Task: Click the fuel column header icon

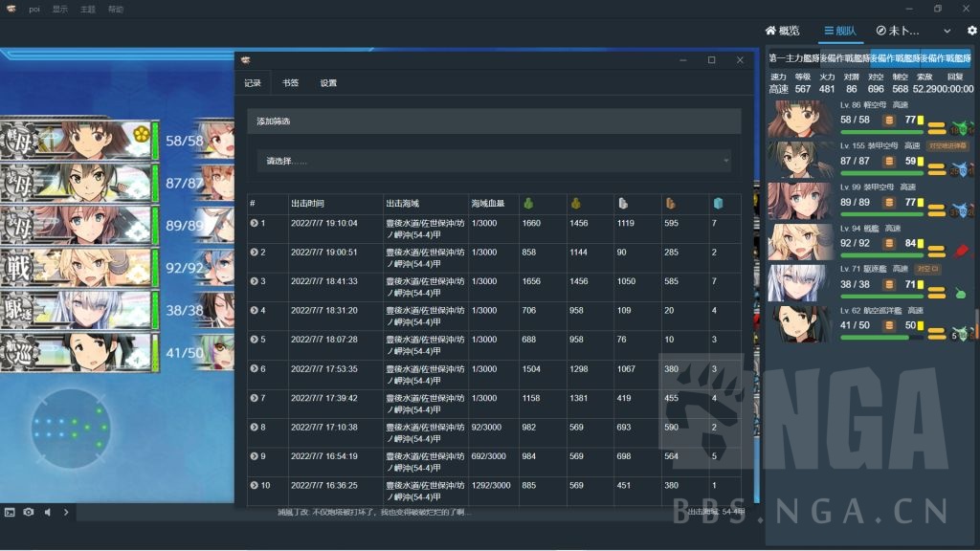Action: point(527,203)
